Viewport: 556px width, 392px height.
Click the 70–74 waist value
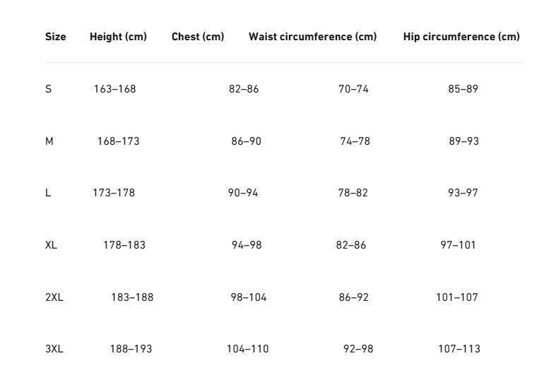(x=353, y=88)
